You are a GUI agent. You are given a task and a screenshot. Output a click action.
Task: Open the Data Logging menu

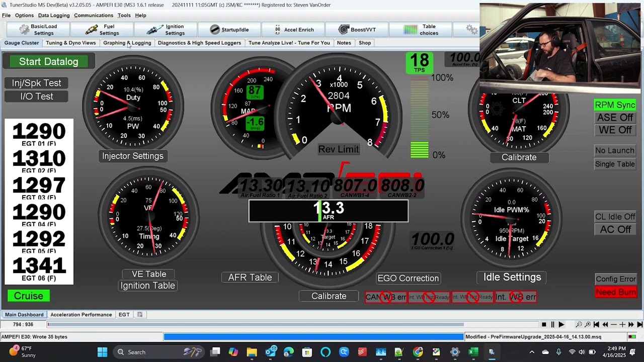click(x=54, y=16)
